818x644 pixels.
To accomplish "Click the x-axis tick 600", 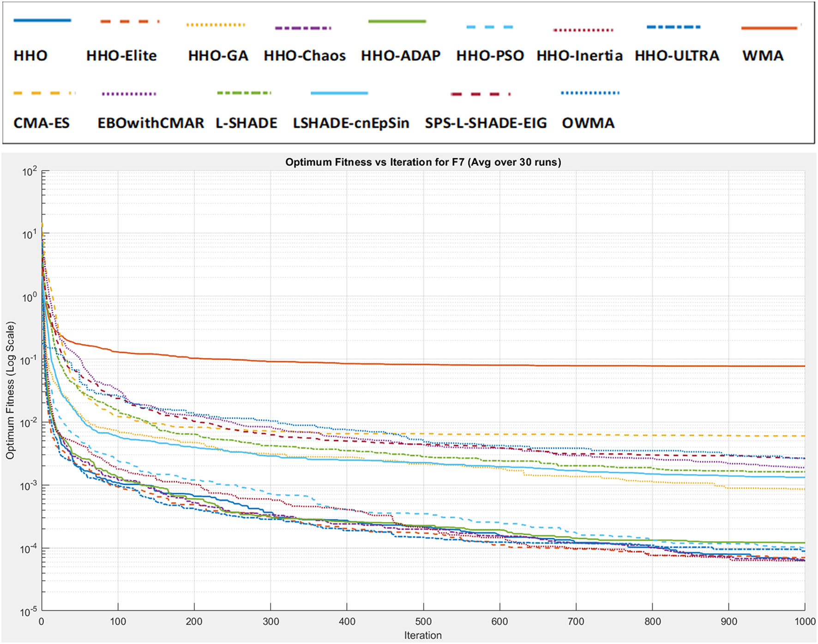I will click(499, 621).
